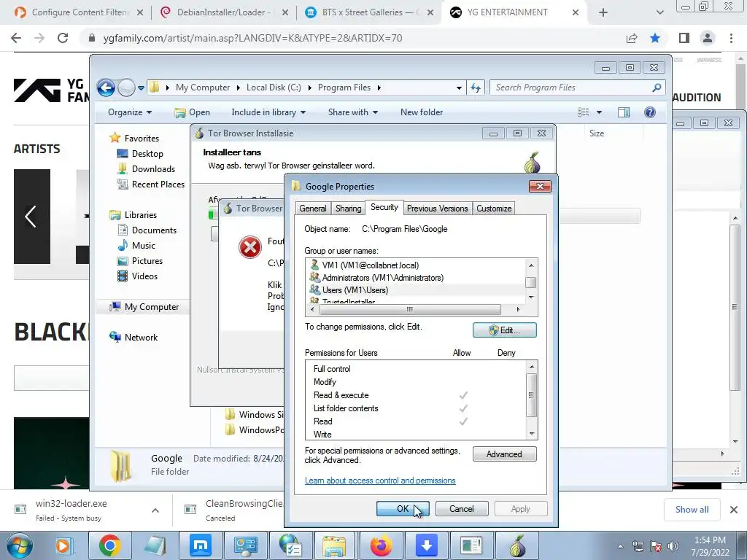Open the Include in library dropdown
The height and width of the screenshot is (560, 747).
coord(268,112)
